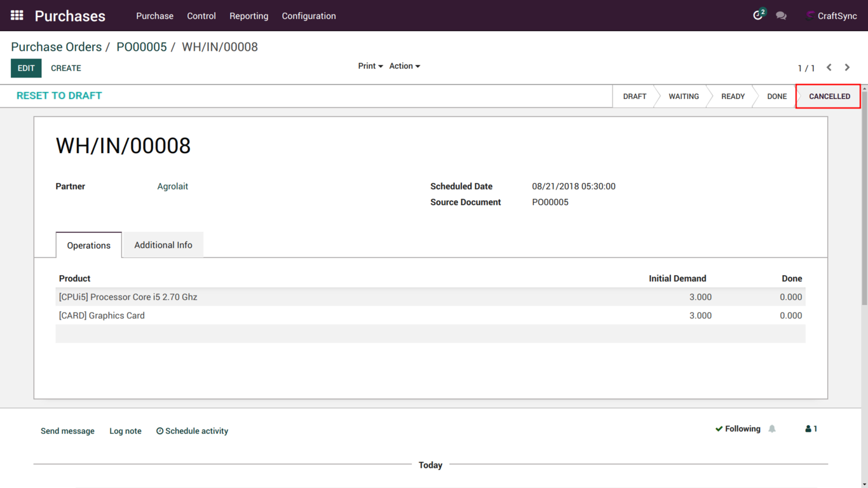Open the followers count person icon
Screen dimensions: 868x488
pyautogui.click(x=811, y=429)
